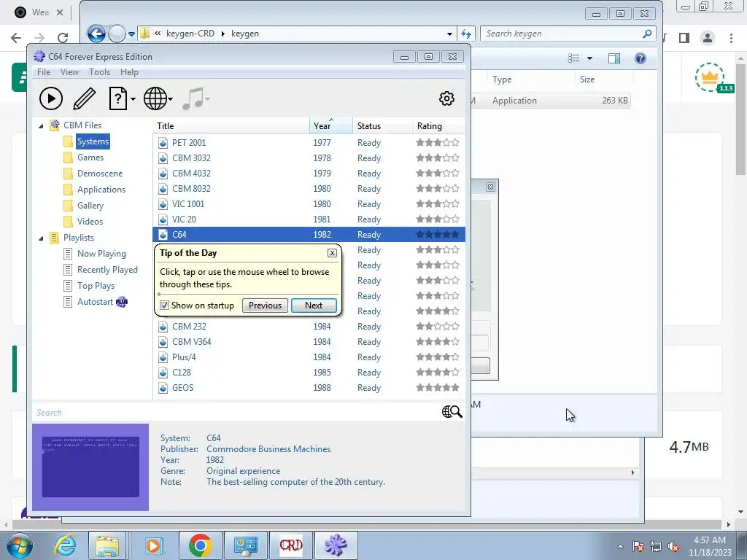This screenshot has width=747, height=560.
Task: Select the Systems folder icon
Action: (x=68, y=141)
